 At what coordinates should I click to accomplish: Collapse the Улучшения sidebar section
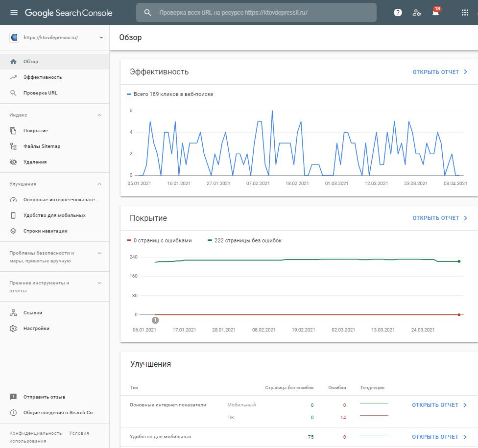click(x=99, y=184)
